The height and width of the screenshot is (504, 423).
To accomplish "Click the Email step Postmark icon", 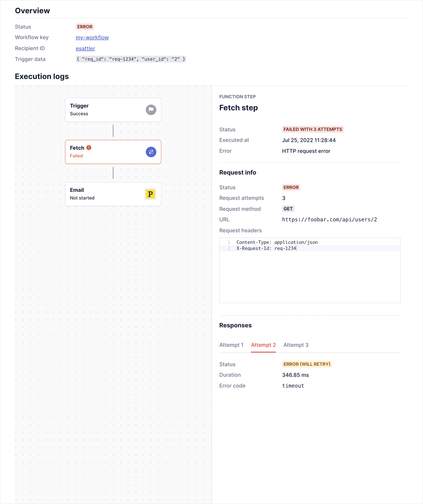I will (150, 194).
